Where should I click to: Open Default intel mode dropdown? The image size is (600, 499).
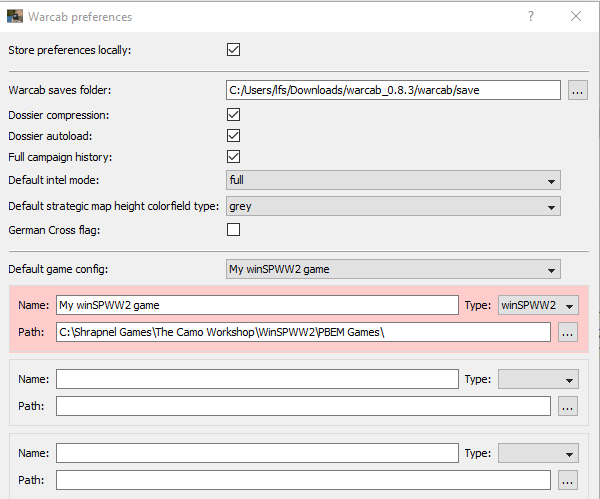[393, 180]
